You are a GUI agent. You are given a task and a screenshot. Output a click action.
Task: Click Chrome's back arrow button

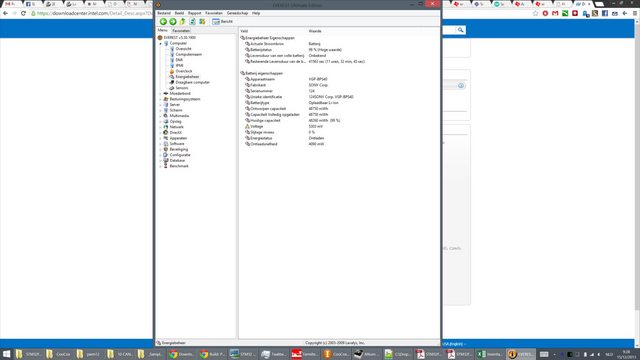(5, 13)
